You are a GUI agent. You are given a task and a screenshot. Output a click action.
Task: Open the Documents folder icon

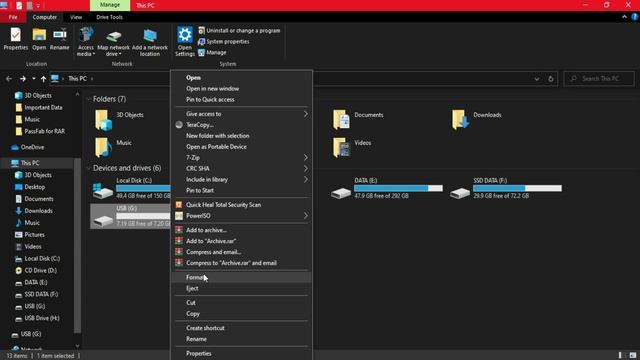[x=341, y=120]
